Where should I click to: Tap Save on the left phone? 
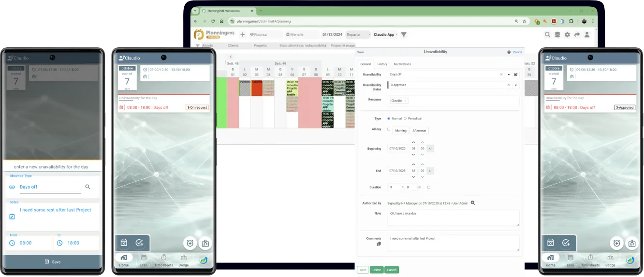point(53,262)
